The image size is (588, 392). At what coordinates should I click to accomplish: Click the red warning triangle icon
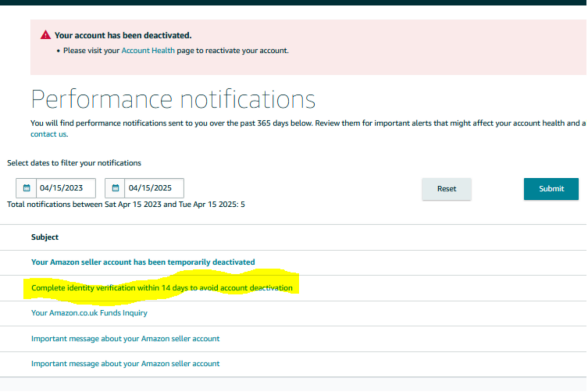(x=45, y=35)
